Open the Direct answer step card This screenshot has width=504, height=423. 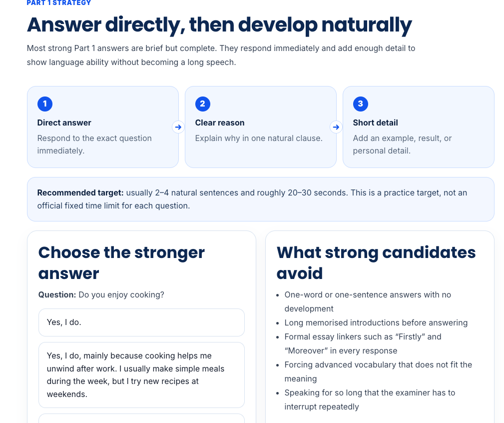click(x=103, y=126)
